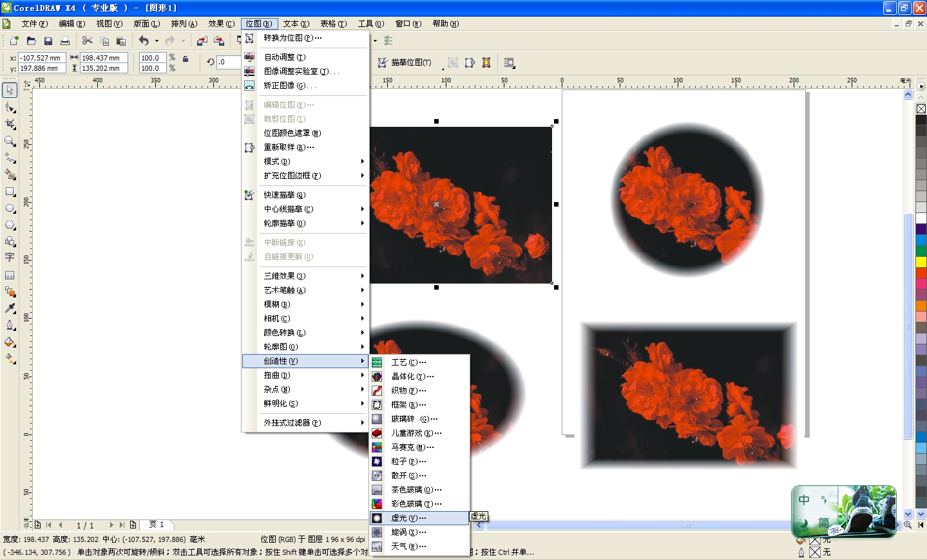Viewport: 927px width, 560px height.
Task: Choose 晶体化 in the creative submenu
Action: (419, 377)
